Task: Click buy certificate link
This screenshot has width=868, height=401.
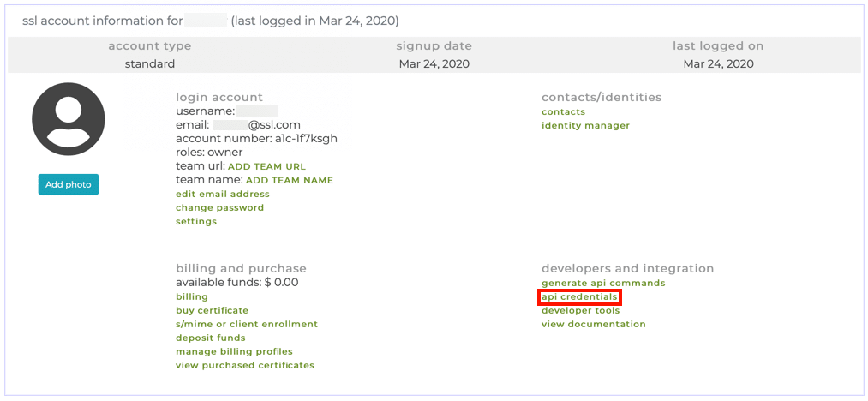Action: (x=212, y=310)
